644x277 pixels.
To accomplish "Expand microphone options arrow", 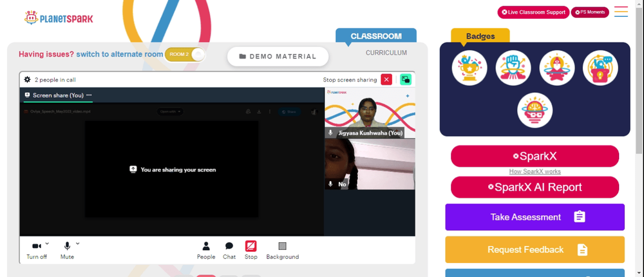I will click(x=78, y=244).
